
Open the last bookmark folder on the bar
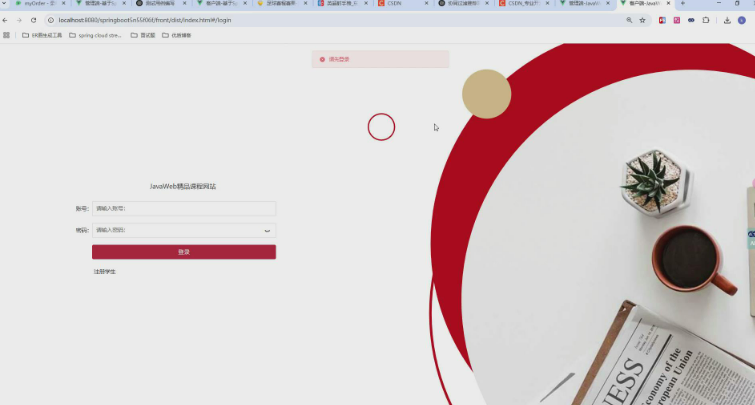click(177, 35)
